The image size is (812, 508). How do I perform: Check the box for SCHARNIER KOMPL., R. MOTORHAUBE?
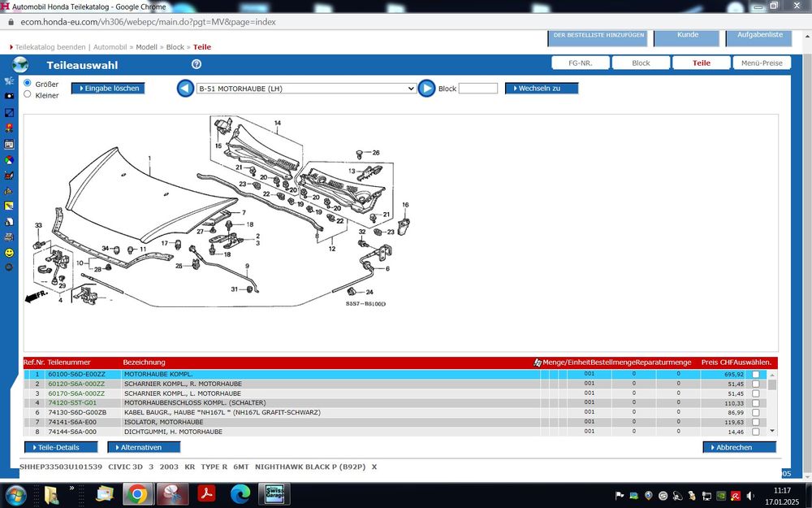tap(755, 384)
